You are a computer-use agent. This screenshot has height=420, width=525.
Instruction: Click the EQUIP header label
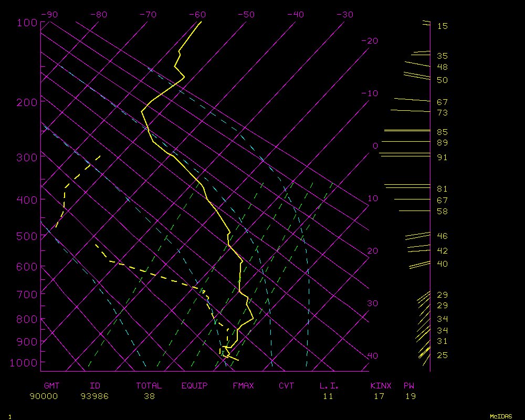[195, 386]
